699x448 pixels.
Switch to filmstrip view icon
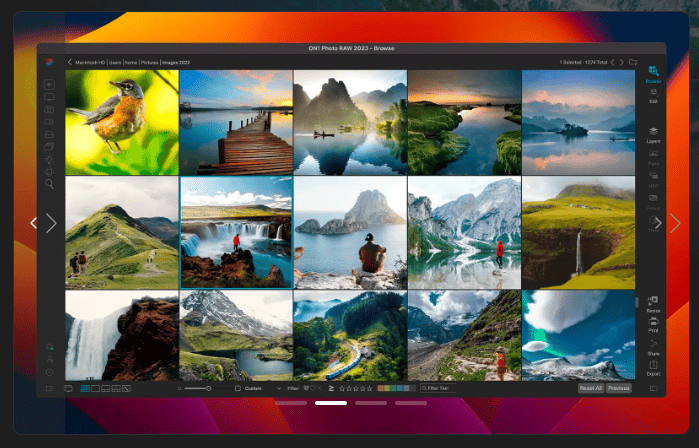106,389
